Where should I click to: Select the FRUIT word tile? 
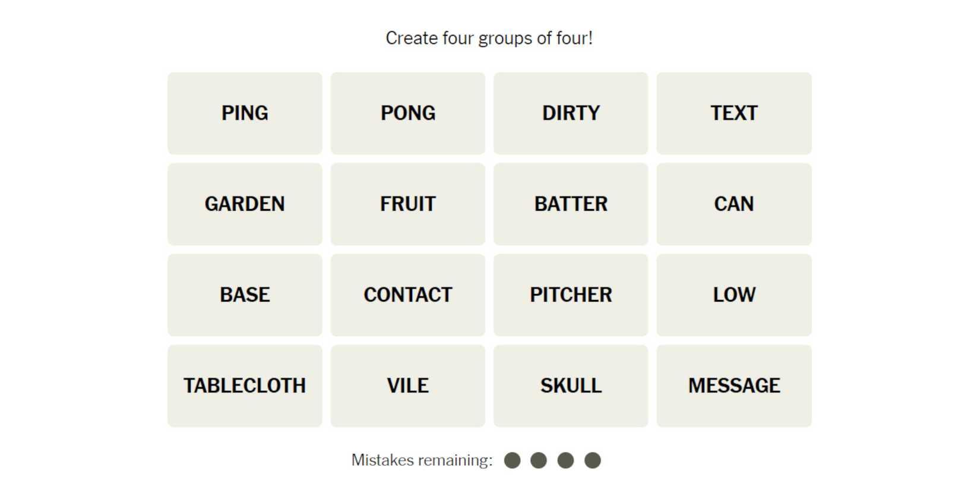(x=407, y=204)
